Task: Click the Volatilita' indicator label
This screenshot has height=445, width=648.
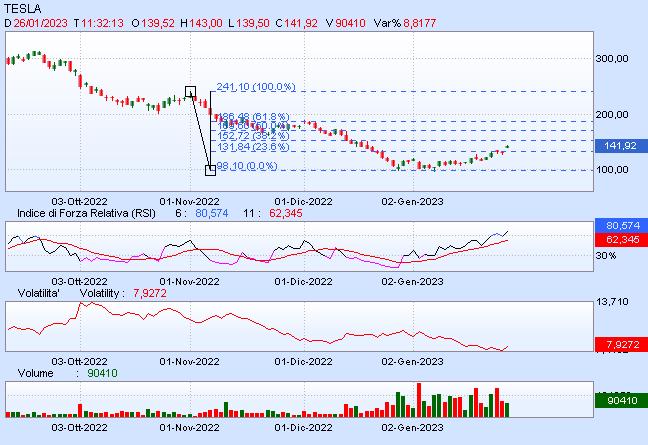Action: click(39, 293)
